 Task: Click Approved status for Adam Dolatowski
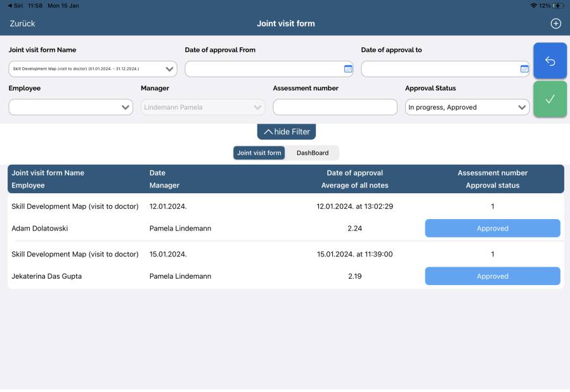(x=492, y=228)
